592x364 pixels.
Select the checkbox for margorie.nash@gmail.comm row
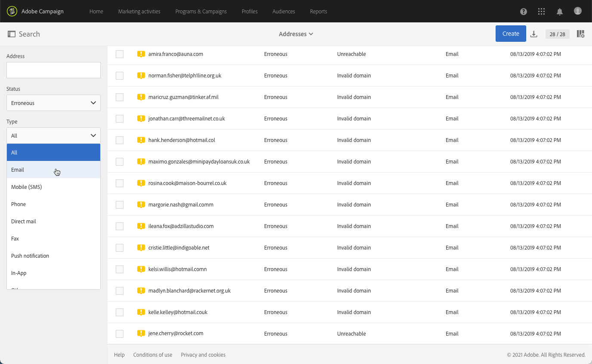tap(120, 205)
